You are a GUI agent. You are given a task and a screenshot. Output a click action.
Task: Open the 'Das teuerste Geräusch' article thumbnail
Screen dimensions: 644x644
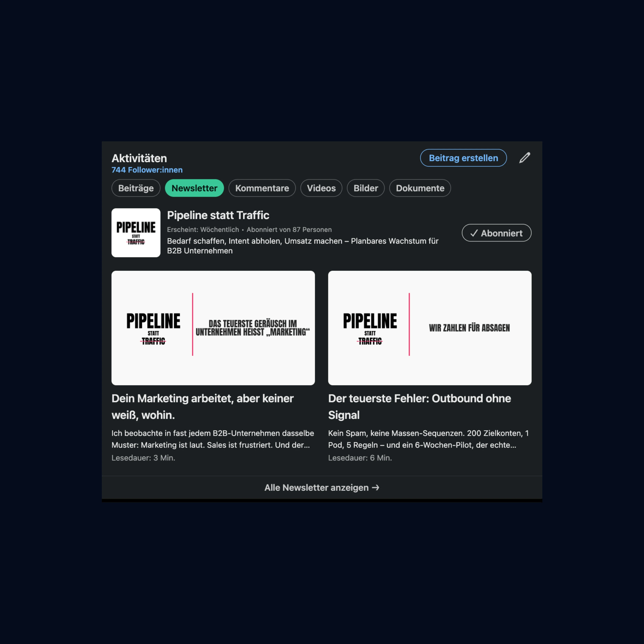213,328
